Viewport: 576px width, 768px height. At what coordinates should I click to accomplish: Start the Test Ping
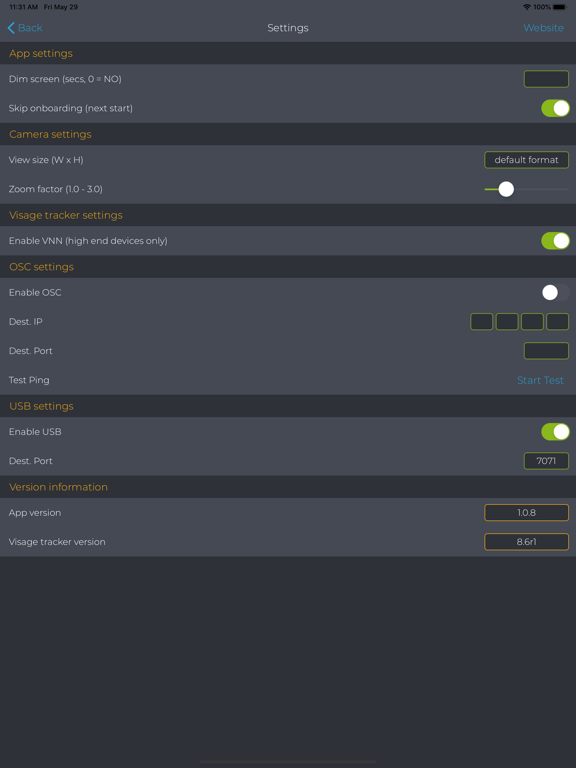540,380
